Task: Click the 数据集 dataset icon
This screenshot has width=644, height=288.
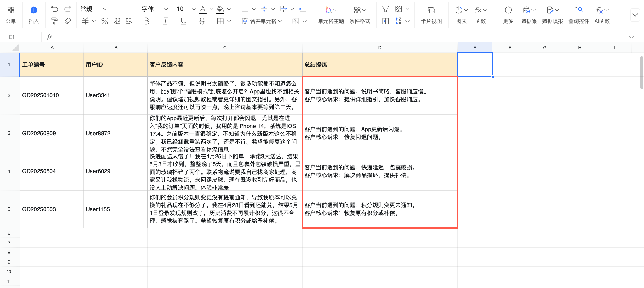Action: pyautogui.click(x=526, y=10)
